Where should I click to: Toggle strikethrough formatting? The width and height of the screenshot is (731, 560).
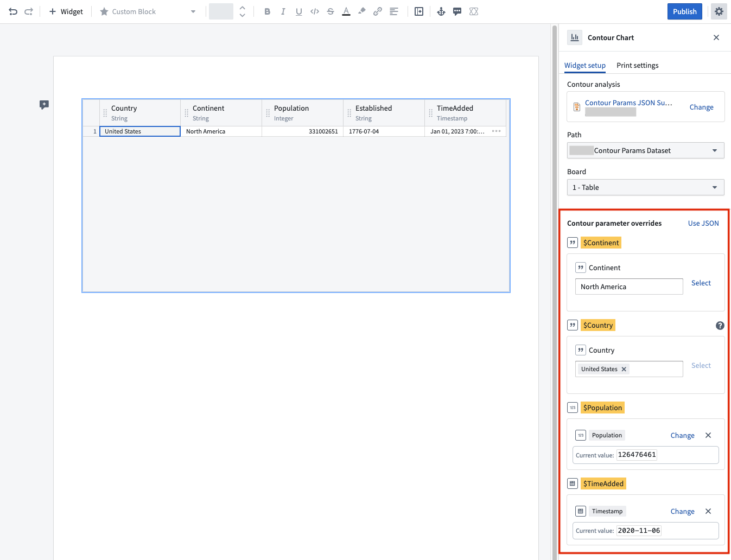330,11
